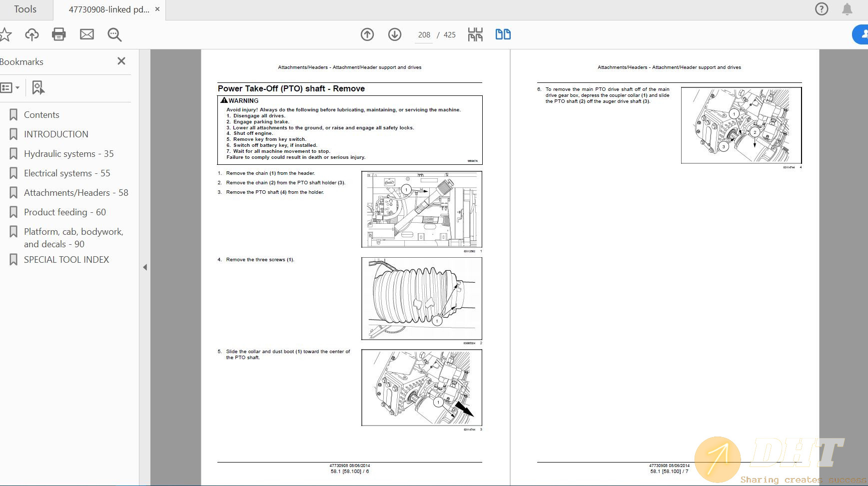Open the Help question mark button
Screen dimensions: 868x486
(x=821, y=9)
